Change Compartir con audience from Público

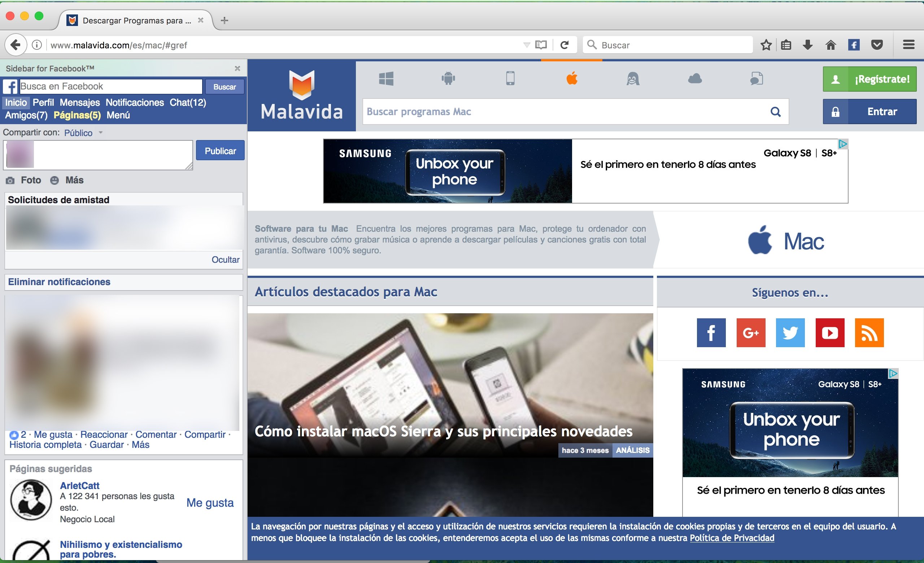click(x=83, y=133)
